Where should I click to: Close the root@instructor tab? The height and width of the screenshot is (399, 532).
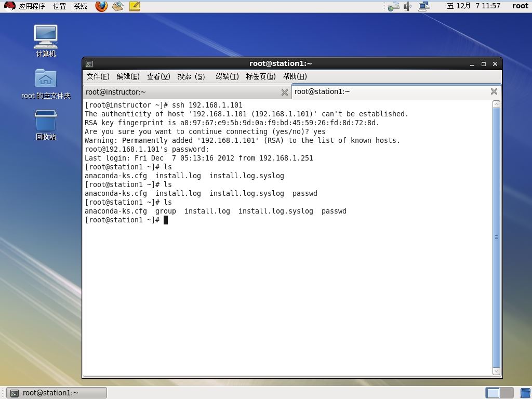click(285, 92)
